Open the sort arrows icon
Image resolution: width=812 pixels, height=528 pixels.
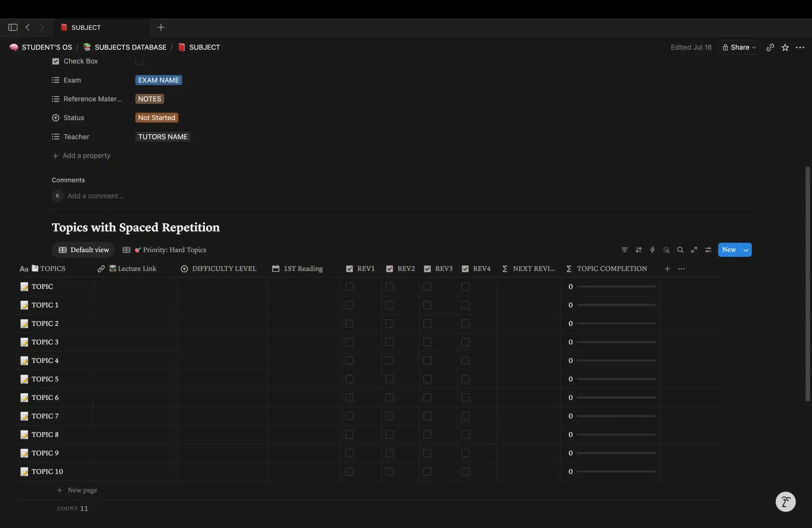(638, 250)
